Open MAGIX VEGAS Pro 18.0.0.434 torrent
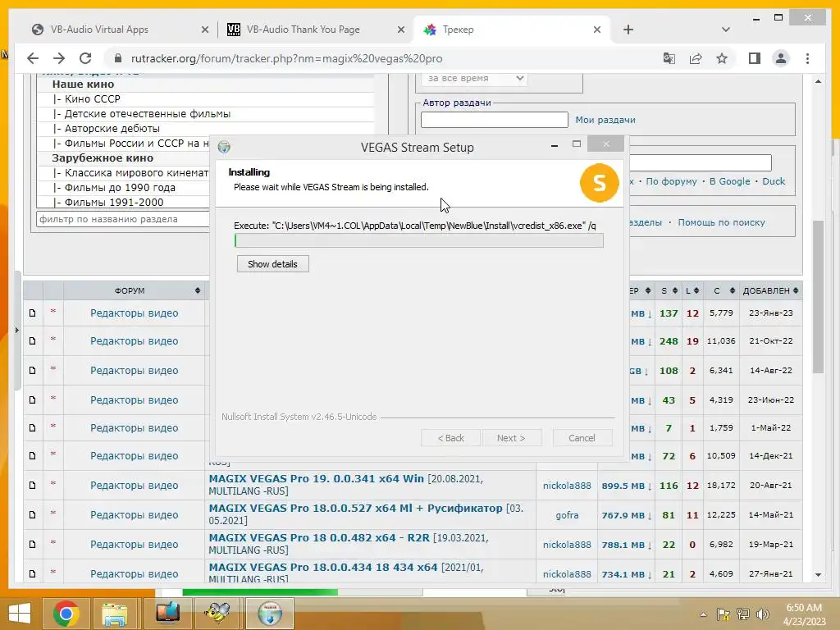The height and width of the screenshot is (630, 840). [323, 567]
